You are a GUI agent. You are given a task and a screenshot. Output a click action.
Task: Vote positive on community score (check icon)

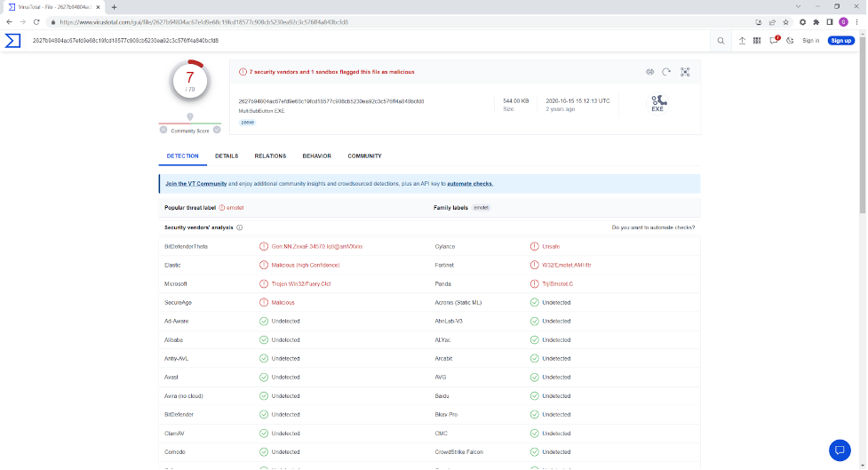pos(217,130)
